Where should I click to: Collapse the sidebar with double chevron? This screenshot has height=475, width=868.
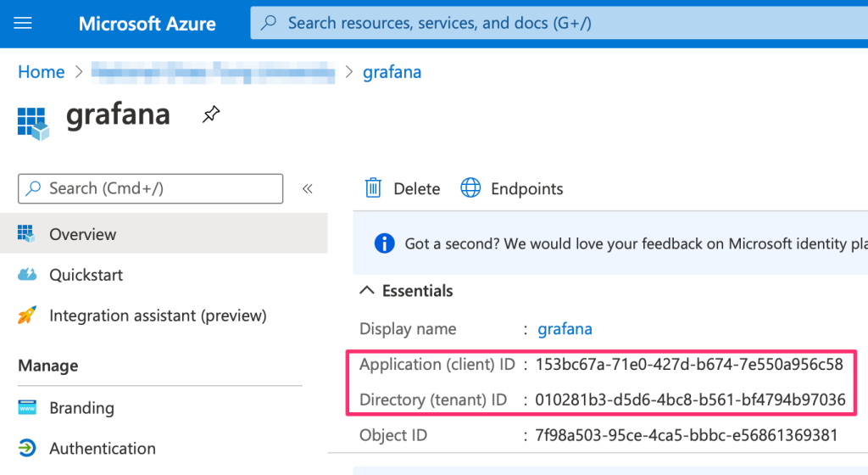coord(308,189)
